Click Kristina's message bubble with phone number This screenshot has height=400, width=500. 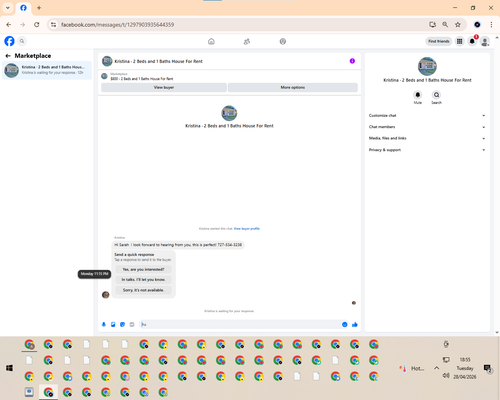click(x=178, y=245)
